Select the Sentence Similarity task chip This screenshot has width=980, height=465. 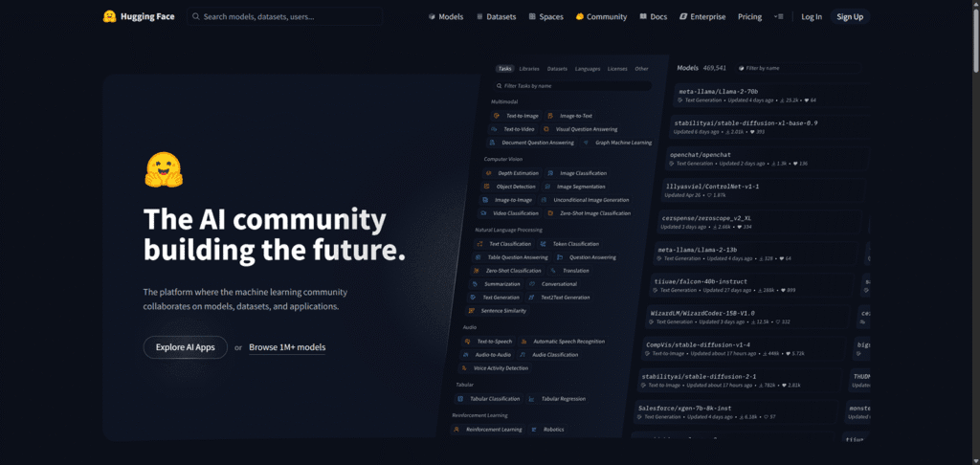coord(498,311)
